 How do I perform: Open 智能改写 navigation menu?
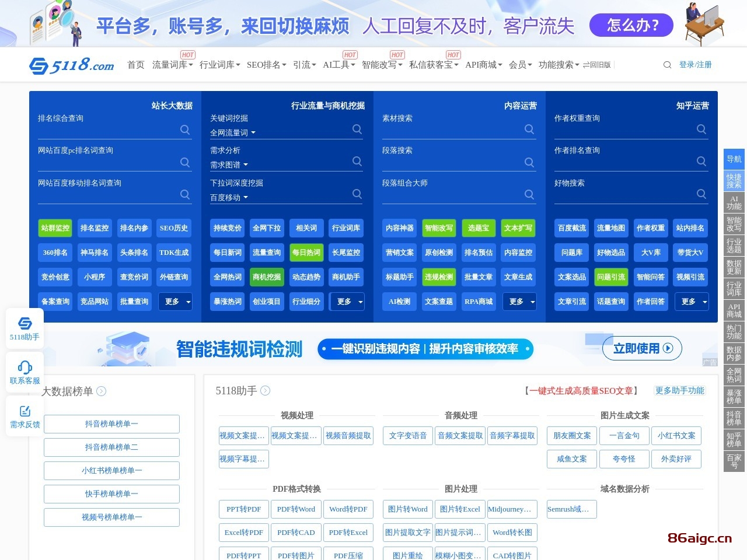pos(382,65)
